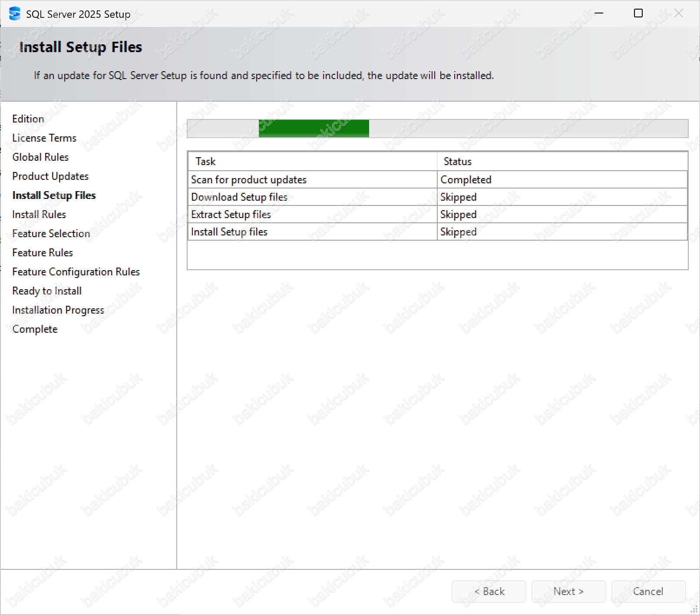Select Feature Selection in the sidebar
Image resolution: width=700 pixels, height=615 pixels.
pos(51,234)
